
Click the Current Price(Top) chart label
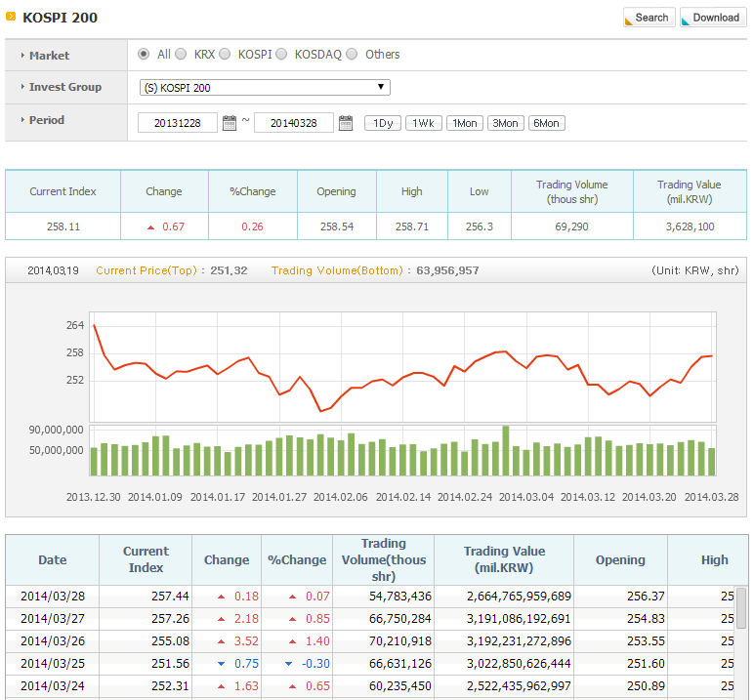[147, 270]
